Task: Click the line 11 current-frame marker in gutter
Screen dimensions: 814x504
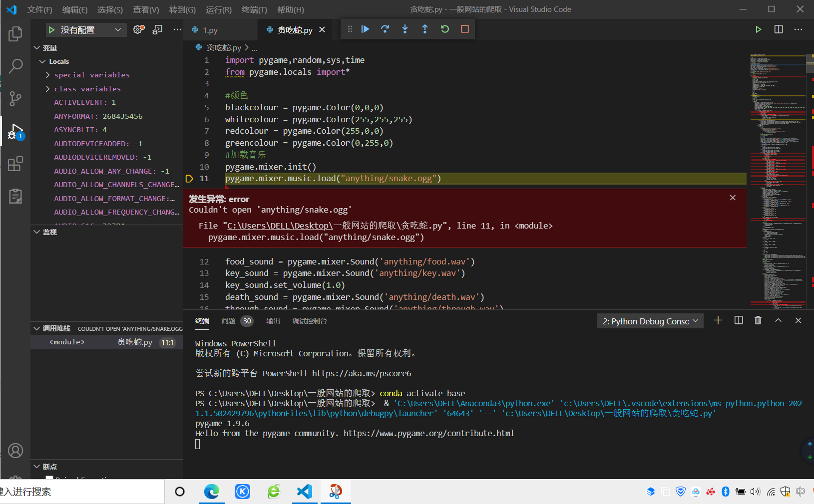Action: tap(189, 179)
